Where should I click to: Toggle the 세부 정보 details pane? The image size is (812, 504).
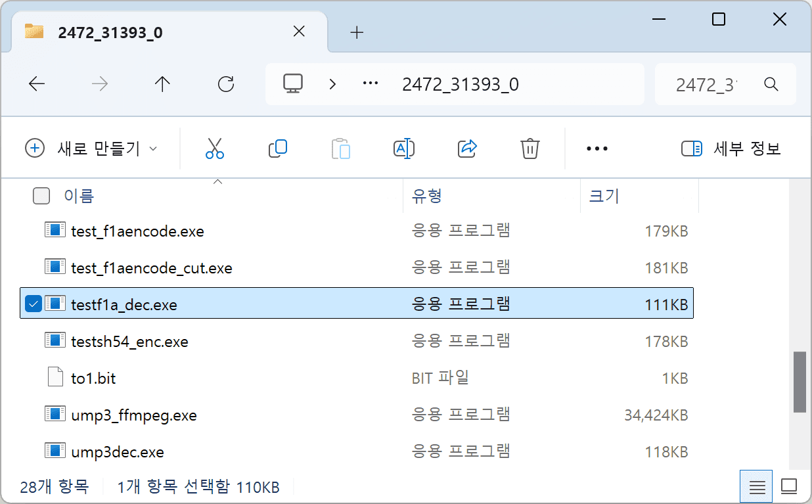(x=731, y=149)
